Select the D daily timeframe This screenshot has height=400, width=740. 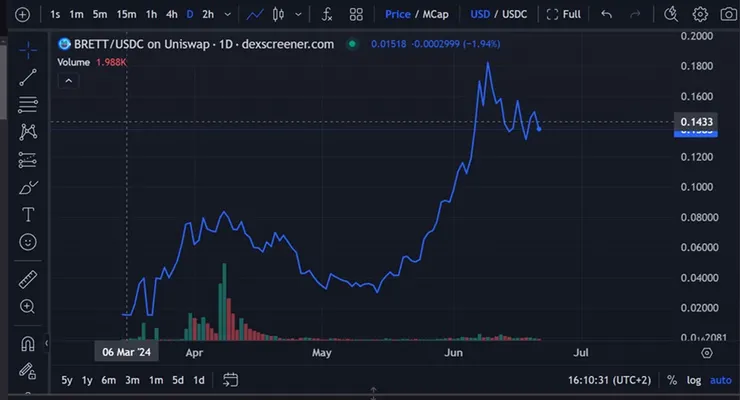coord(190,15)
